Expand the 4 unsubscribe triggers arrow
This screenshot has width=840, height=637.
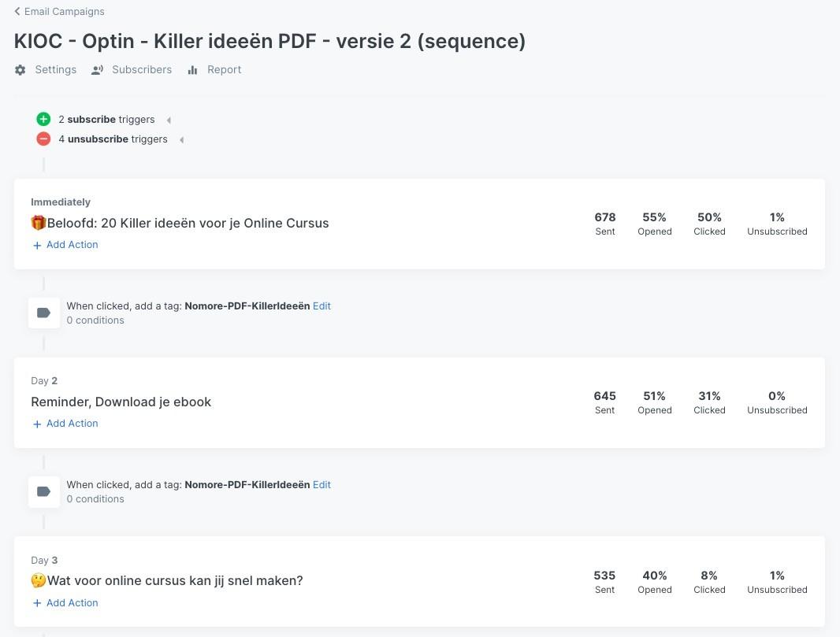click(x=181, y=140)
